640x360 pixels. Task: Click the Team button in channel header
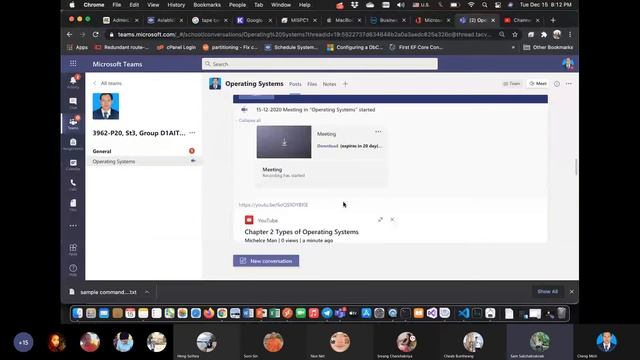tap(512, 84)
